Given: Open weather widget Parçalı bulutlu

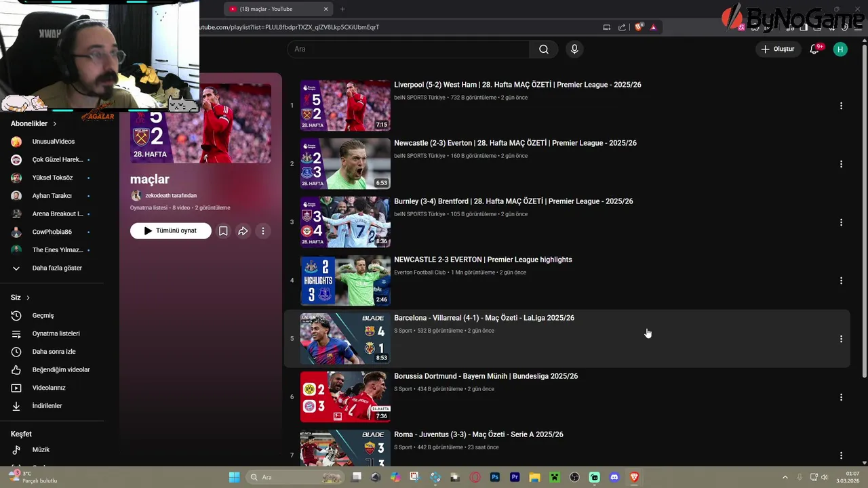Looking at the screenshot, I should pyautogui.click(x=33, y=477).
